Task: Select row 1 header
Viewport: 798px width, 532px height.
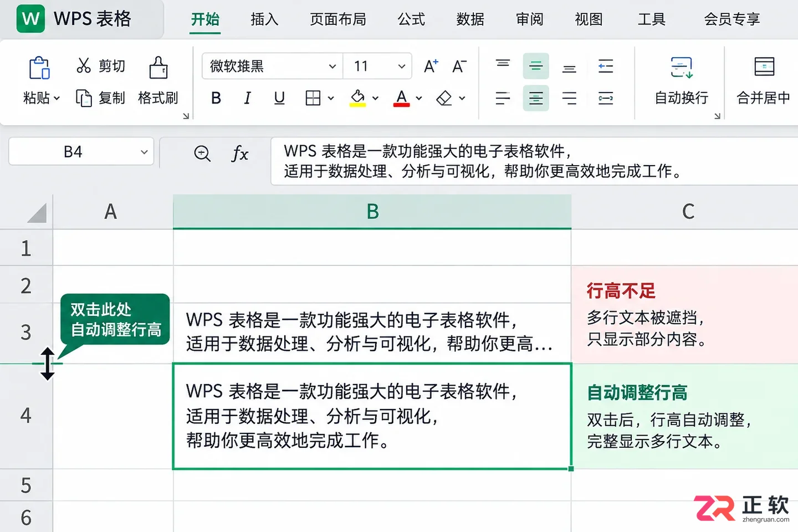Action: [x=26, y=248]
